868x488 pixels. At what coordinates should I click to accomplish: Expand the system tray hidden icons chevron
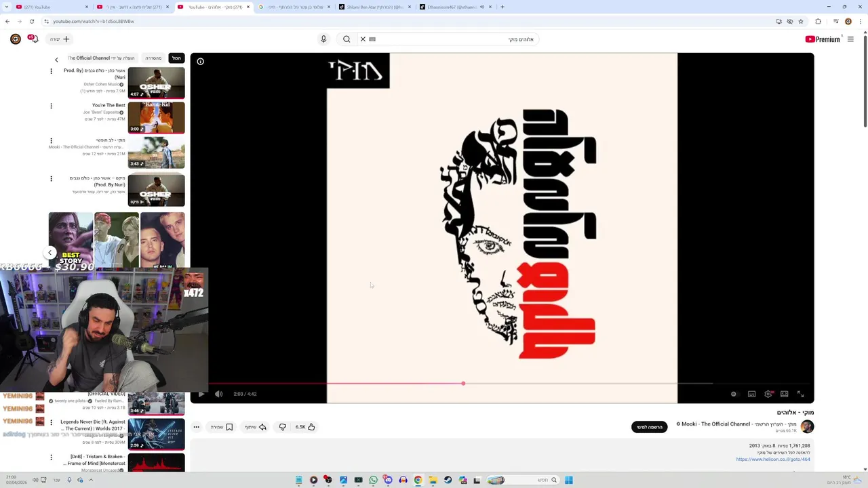coord(91,480)
